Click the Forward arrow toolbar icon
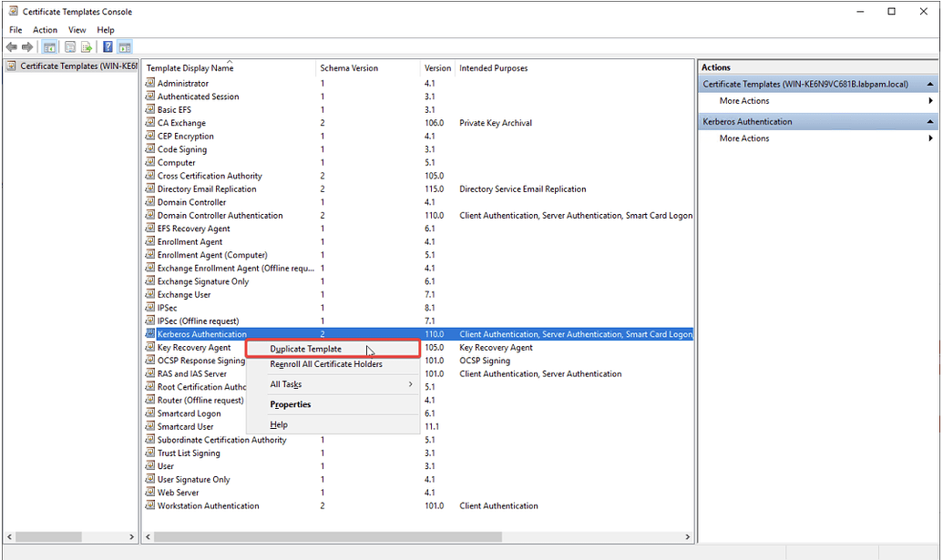The width and height of the screenshot is (943, 560). pos(27,46)
